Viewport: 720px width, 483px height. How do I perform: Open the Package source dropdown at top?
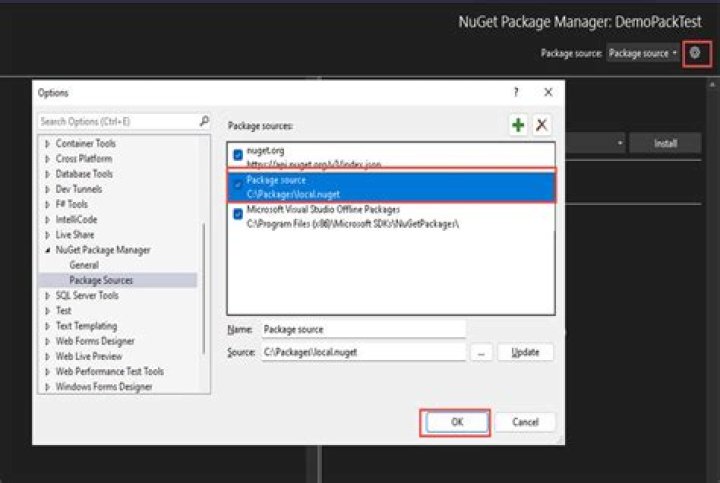pos(643,53)
